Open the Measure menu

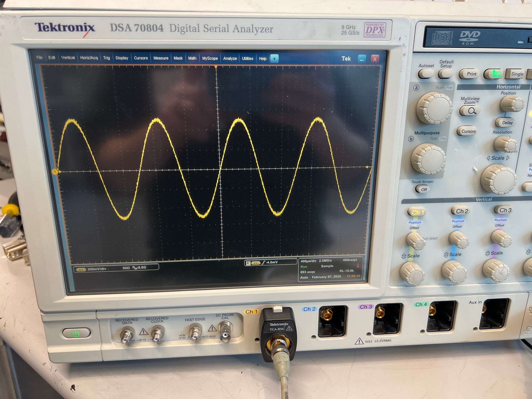coord(161,58)
